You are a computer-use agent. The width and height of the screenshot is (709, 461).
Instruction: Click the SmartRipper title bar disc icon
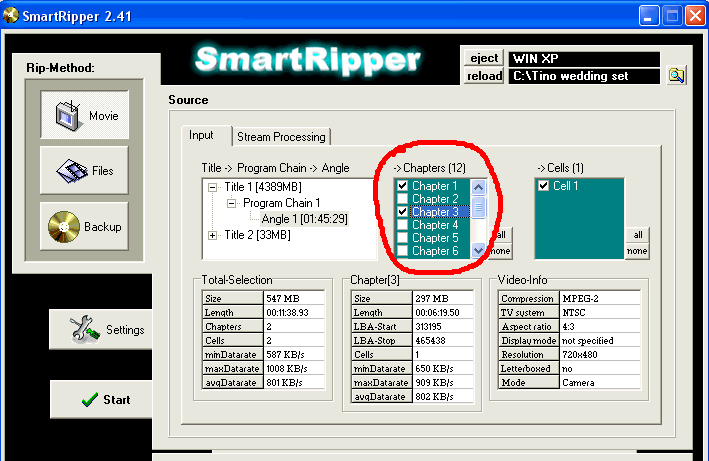click(10, 15)
